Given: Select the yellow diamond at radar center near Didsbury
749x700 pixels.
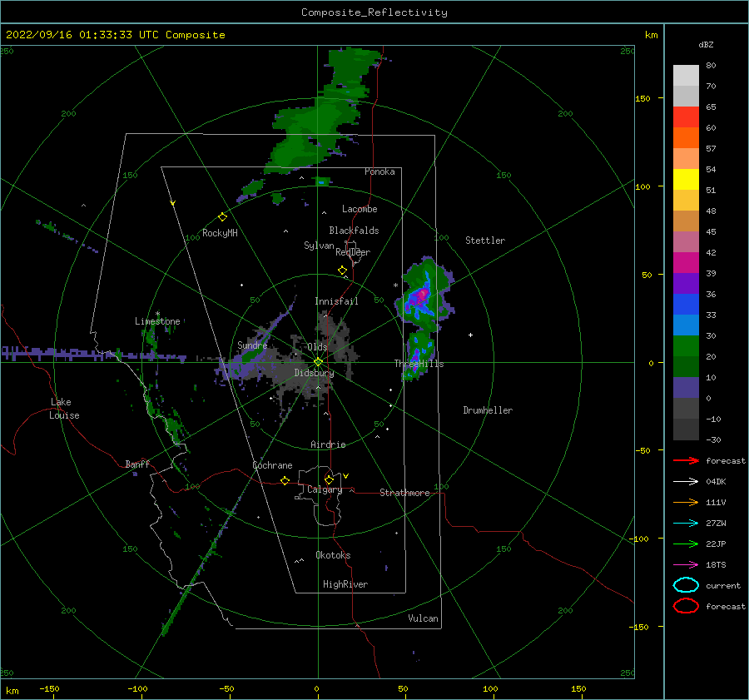Looking at the screenshot, I should click(x=318, y=362).
